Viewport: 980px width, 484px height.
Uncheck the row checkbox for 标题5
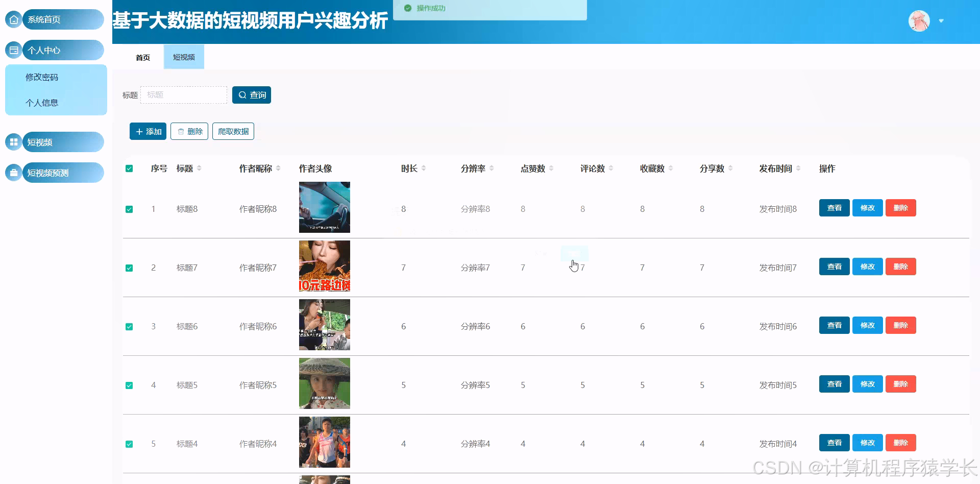[x=129, y=385]
